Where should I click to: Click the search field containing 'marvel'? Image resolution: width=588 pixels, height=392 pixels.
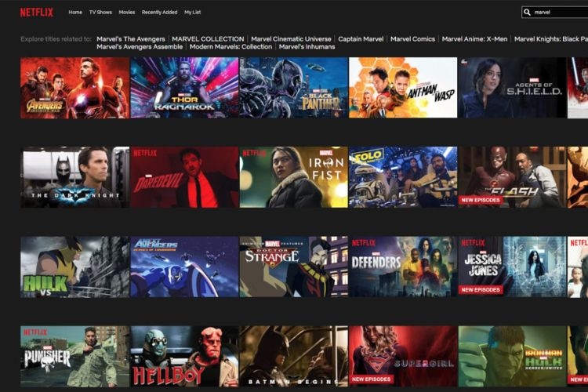[x=554, y=13]
